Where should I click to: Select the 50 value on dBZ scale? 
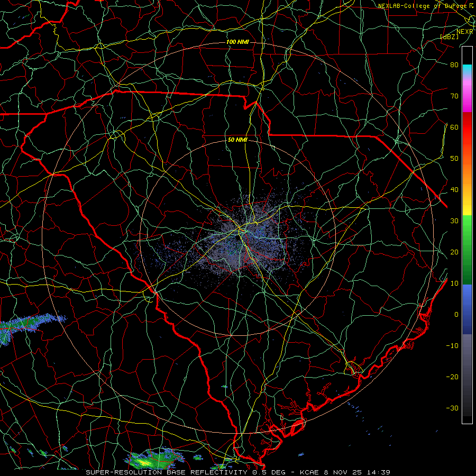pyautogui.click(x=454, y=159)
